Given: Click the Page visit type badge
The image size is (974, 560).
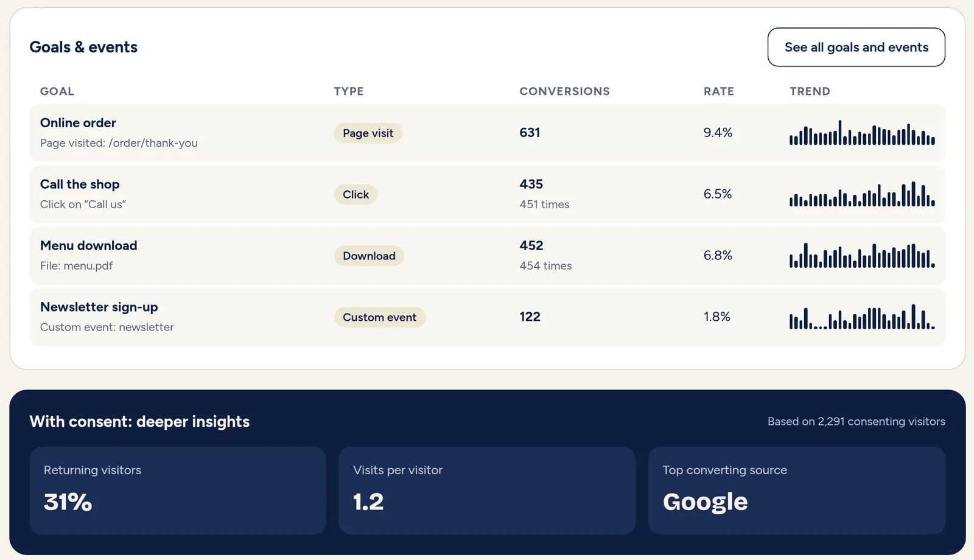Looking at the screenshot, I should (368, 133).
